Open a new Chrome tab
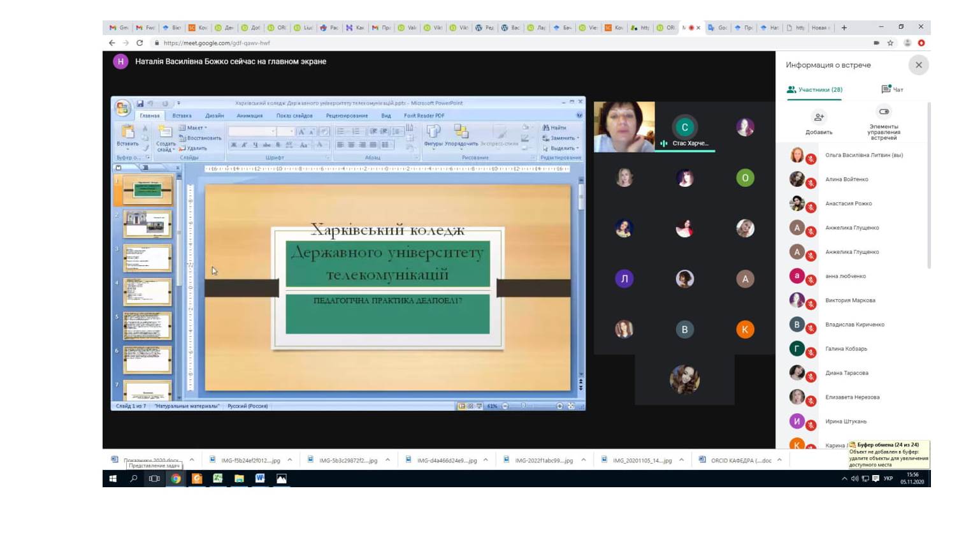Viewport: 980px width, 558px height. tap(844, 27)
